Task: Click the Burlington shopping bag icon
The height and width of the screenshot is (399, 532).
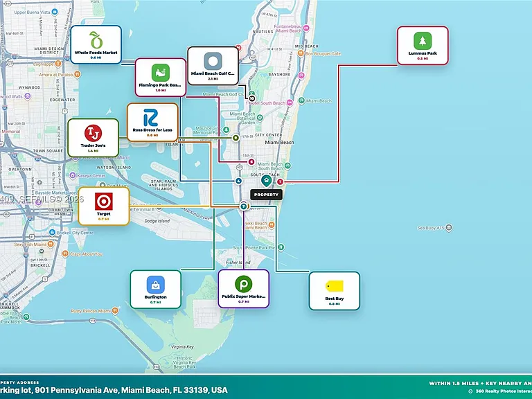Action: point(156,284)
